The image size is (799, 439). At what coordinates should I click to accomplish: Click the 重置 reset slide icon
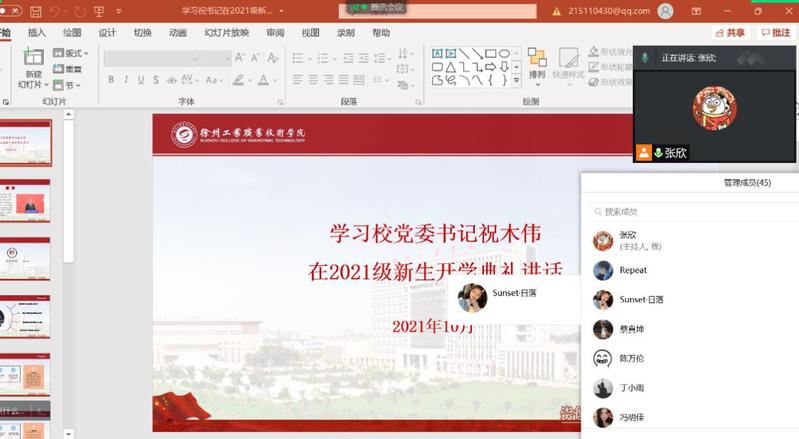point(68,69)
